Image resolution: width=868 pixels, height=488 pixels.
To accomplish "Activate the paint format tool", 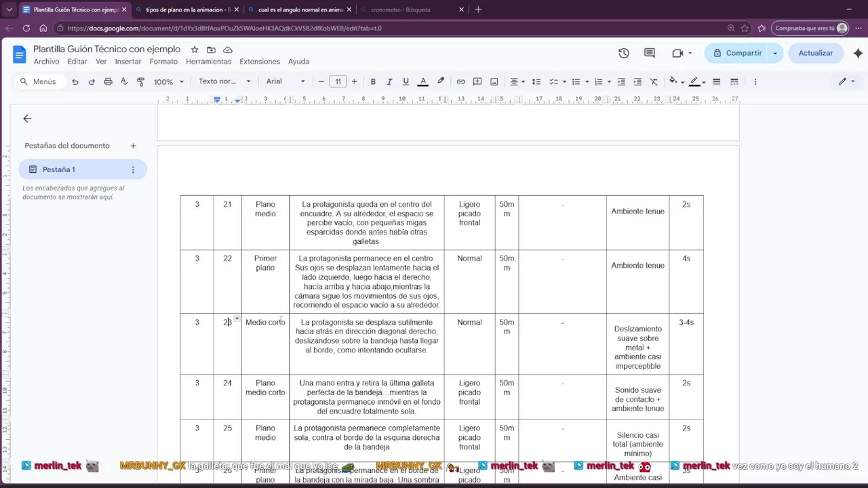I will point(141,81).
